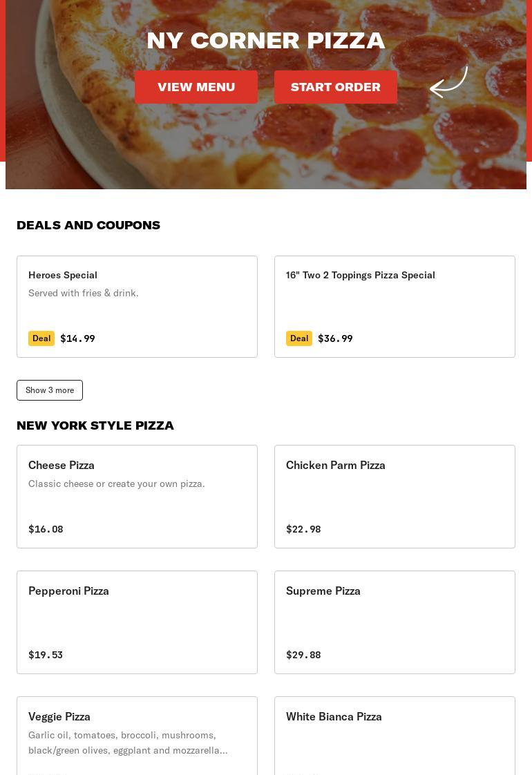Open the White Bianca Pizza card
The image size is (532, 775).
(x=395, y=735)
